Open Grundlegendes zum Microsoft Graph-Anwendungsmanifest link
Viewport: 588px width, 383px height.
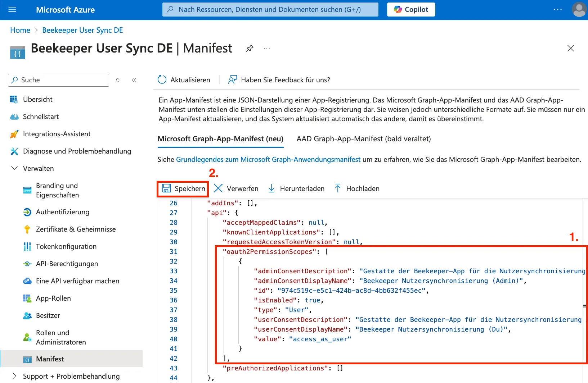pos(268,159)
